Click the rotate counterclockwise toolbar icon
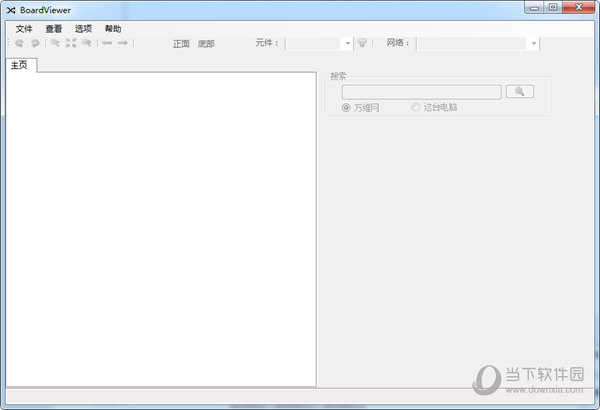The height and width of the screenshot is (410, 600). coord(19,43)
